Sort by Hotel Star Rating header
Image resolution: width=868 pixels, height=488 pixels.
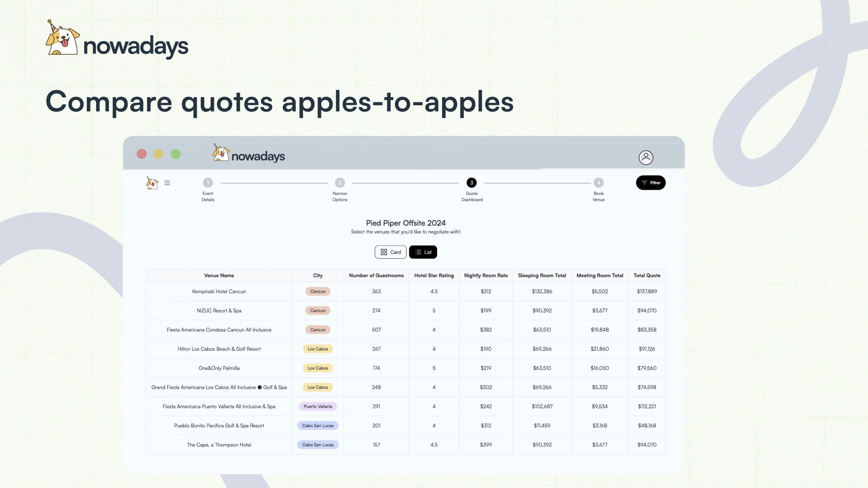[x=434, y=275]
